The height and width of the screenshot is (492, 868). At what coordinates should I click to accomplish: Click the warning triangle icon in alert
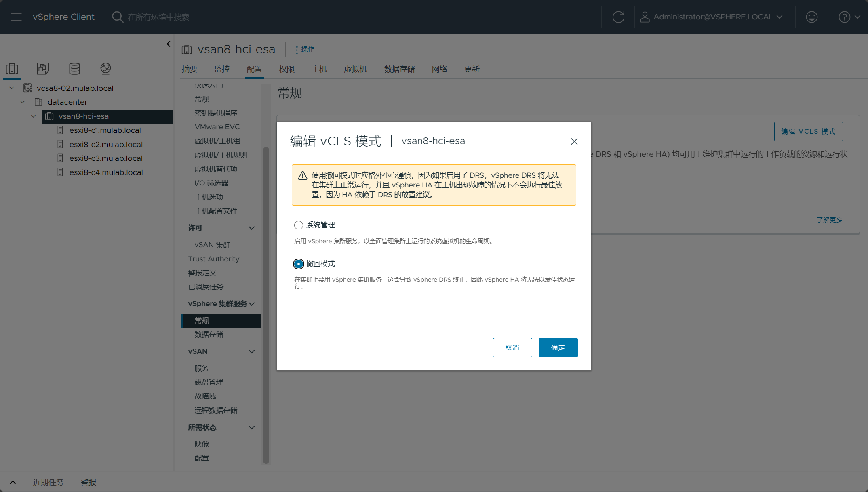[303, 176]
